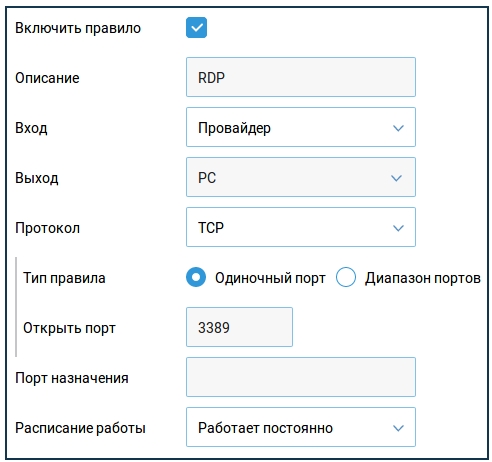The image size is (492, 462).
Task: Select the Диапазон портов radio button
Action: pos(346,277)
